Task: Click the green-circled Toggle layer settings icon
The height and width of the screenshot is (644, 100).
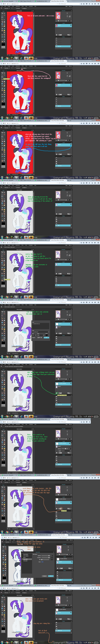Action: (57, 393)
